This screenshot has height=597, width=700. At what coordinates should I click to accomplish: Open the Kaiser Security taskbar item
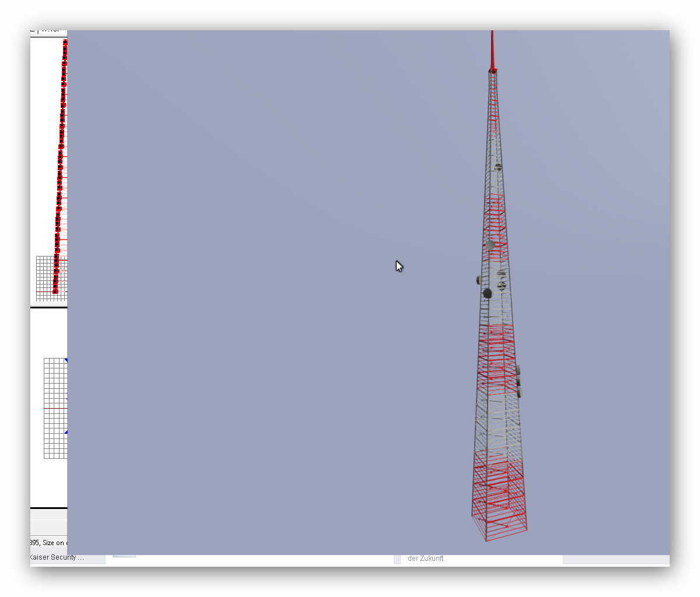[x=57, y=558]
